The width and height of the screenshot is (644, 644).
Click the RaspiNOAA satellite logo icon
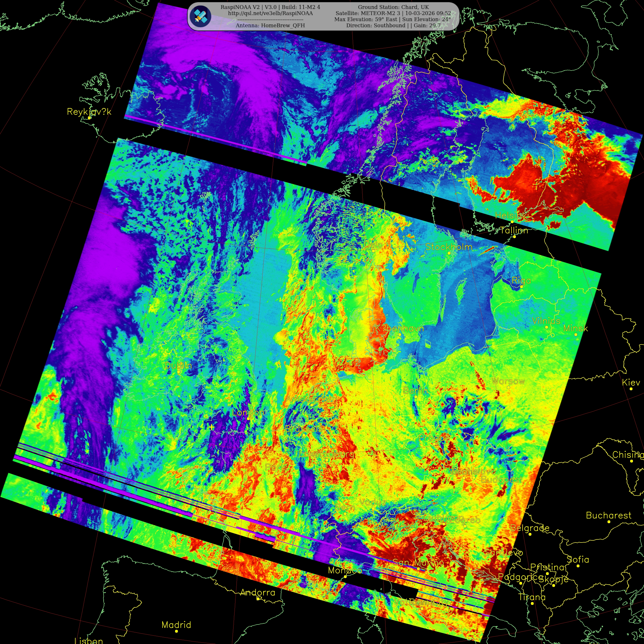click(200, 16)
